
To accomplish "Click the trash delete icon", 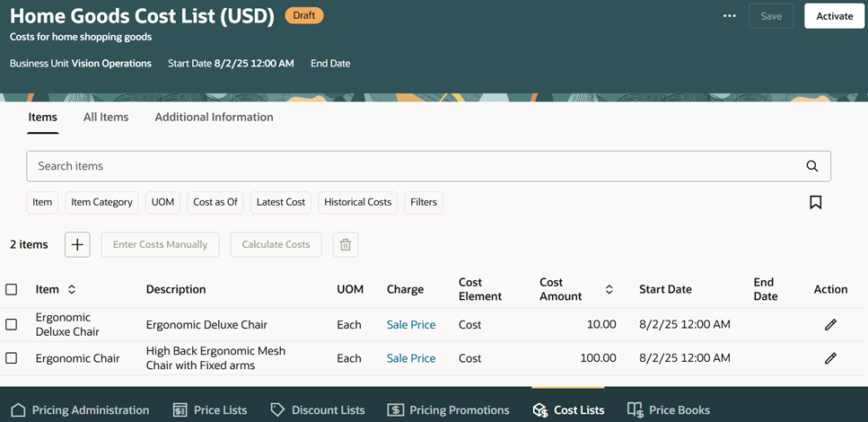I will pos(346,244).
